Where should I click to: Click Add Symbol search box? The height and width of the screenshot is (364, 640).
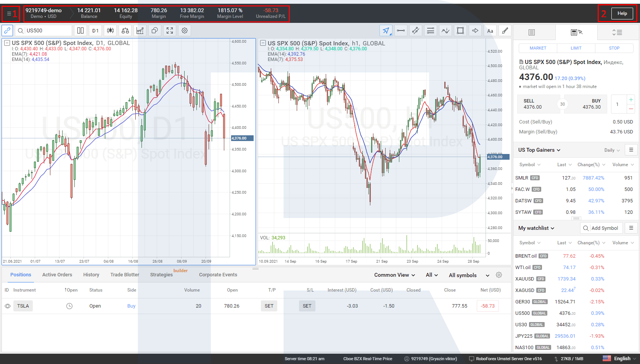[x=601, y=228]
